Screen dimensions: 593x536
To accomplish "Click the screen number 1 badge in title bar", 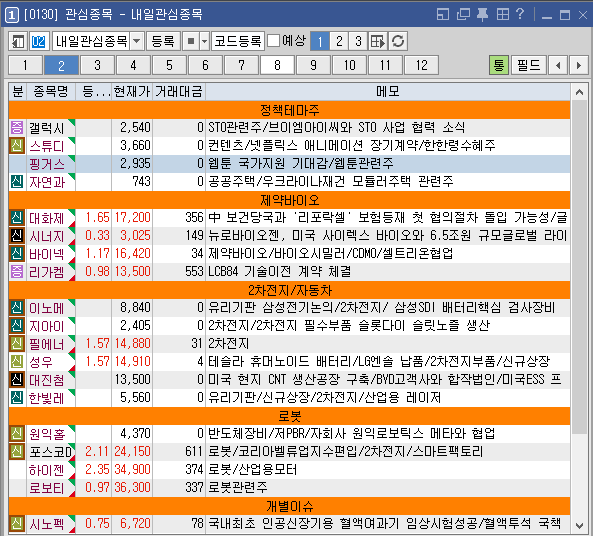I will click(x=11, y=15).
